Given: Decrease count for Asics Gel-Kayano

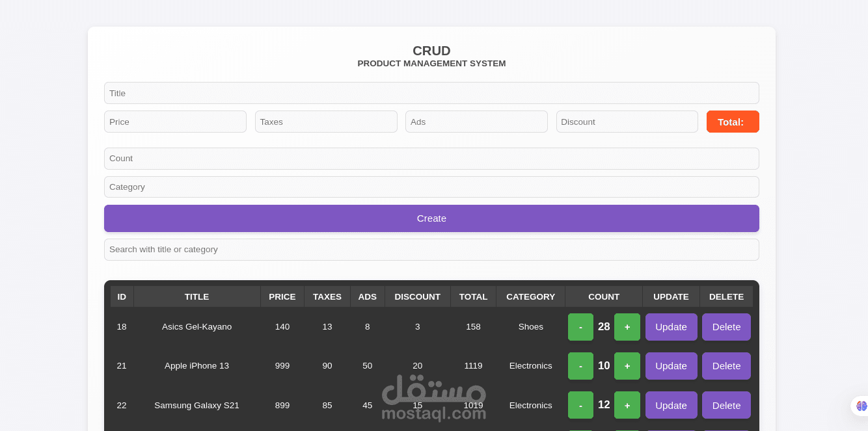Looking at the screenshot, I should click(x=580, y=327).
